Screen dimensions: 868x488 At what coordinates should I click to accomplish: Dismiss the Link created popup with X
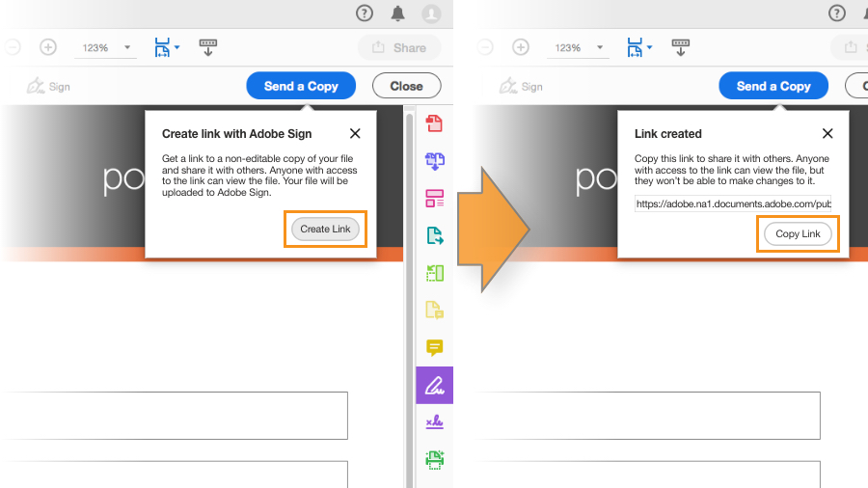tap(827, 134)
